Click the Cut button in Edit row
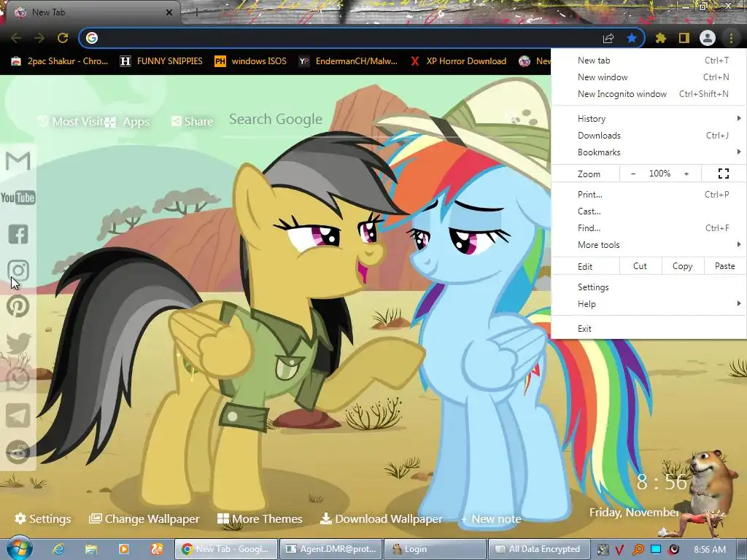This screenshot has height=560, width=747. tap(640, 266)
